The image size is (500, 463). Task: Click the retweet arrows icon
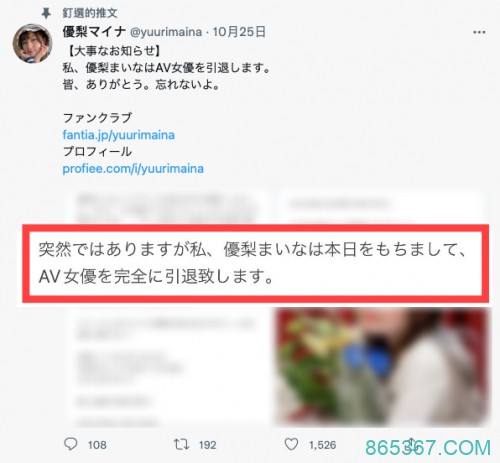(x=181, y=444)
